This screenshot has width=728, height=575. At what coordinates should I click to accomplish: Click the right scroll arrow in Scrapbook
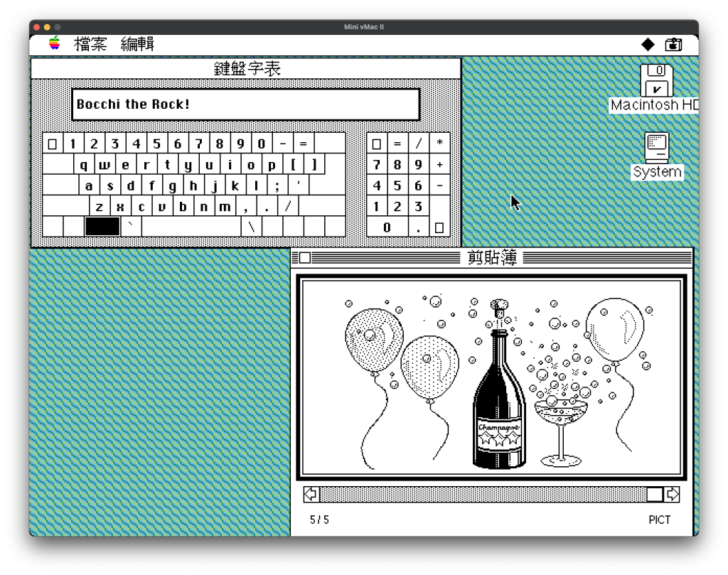(673, 494)
